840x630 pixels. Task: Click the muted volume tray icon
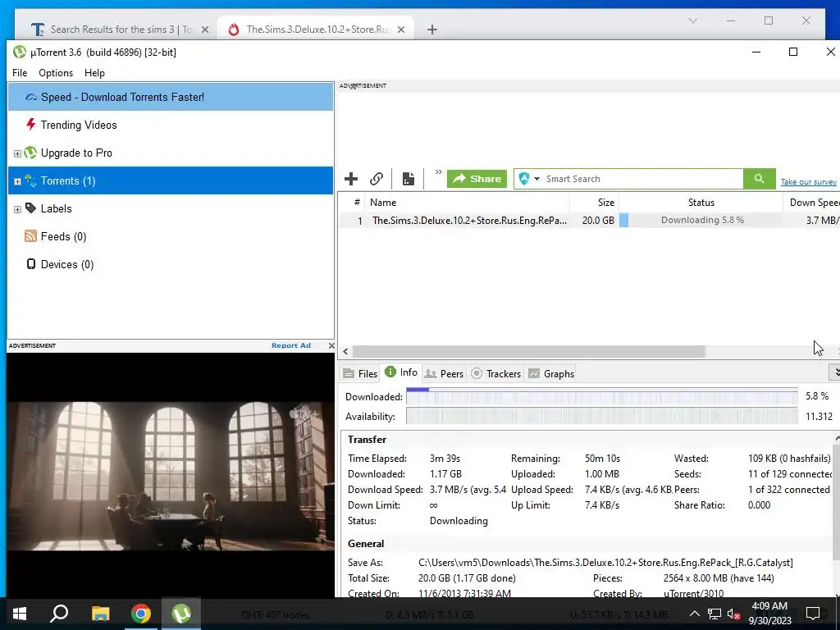733,614
